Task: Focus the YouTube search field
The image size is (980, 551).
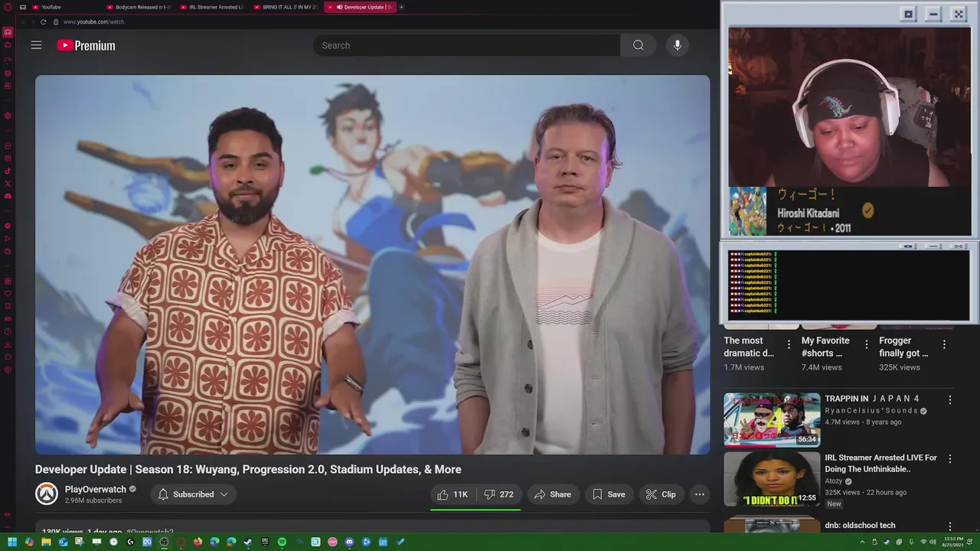Action: 466,45
